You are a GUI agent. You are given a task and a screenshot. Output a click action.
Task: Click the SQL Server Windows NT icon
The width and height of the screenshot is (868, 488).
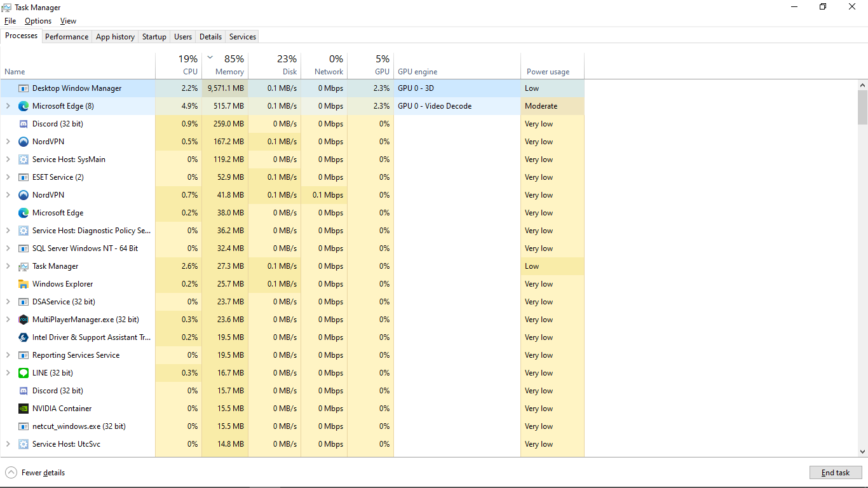24,248
